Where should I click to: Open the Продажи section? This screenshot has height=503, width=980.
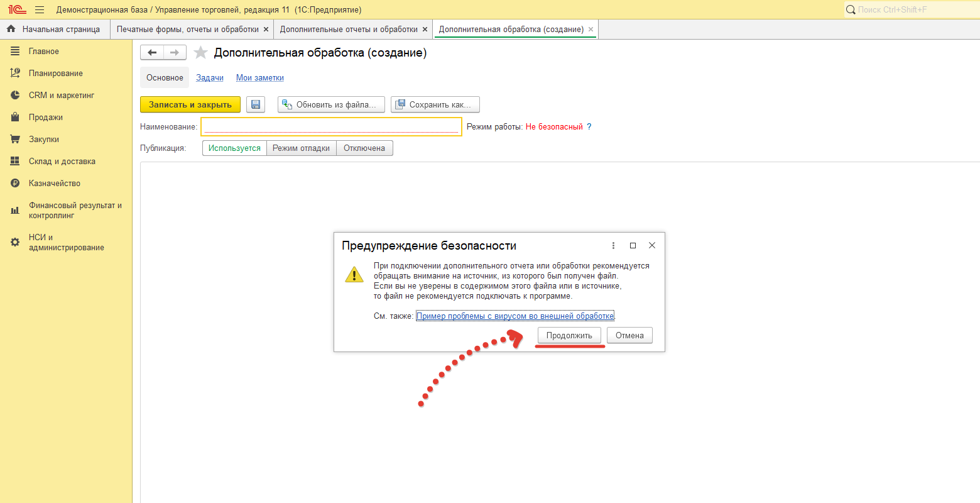point(45,118)
